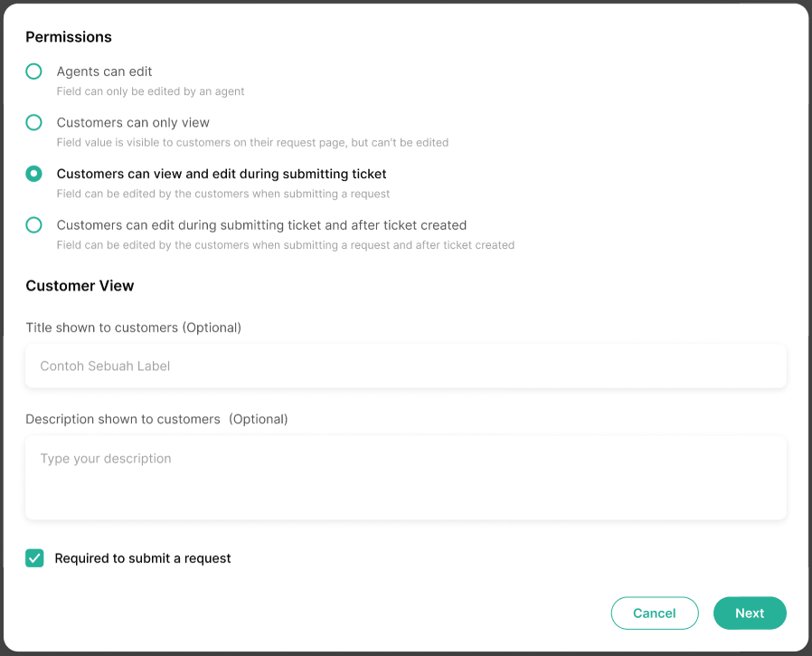Select the 'Customers can only view' radio button

click(33, 122)
